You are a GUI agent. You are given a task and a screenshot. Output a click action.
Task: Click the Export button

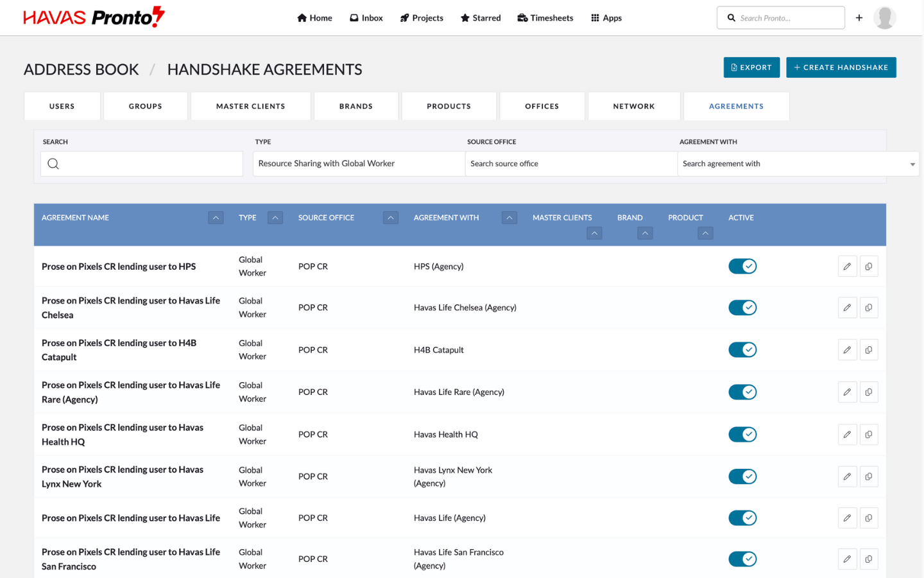tap(751, 67)
